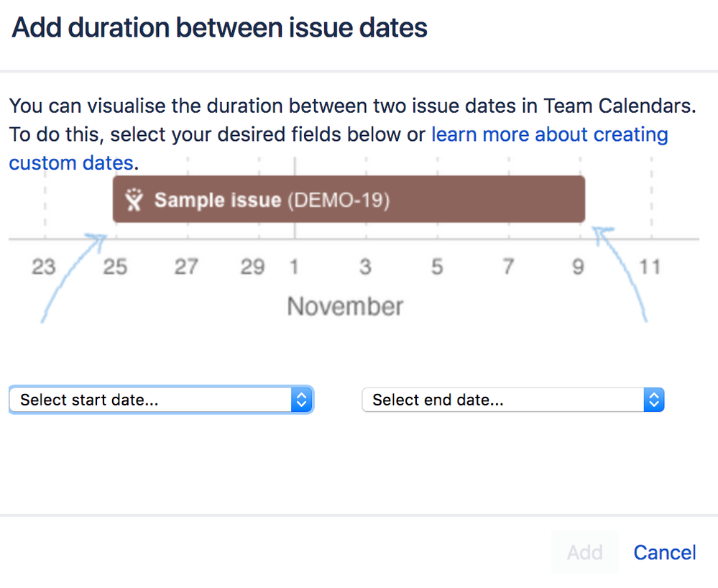Click date 25 on the timeline

point(115,267)
